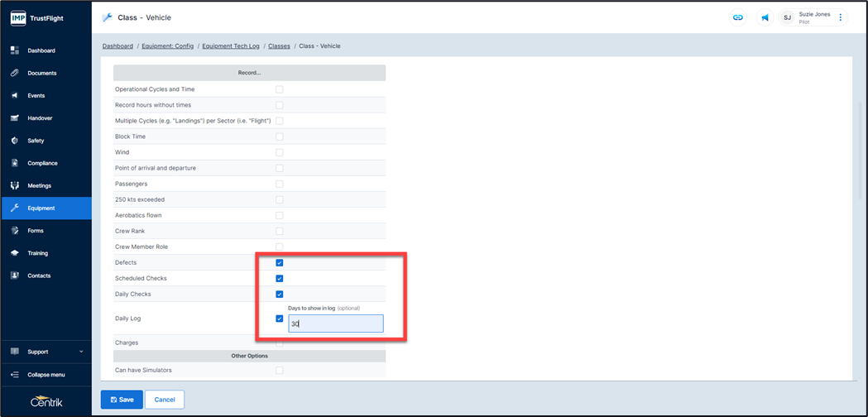This screenshot has height=417, width=868.
Task: Open the Safety menu item
Action: (x=46, y=141)
